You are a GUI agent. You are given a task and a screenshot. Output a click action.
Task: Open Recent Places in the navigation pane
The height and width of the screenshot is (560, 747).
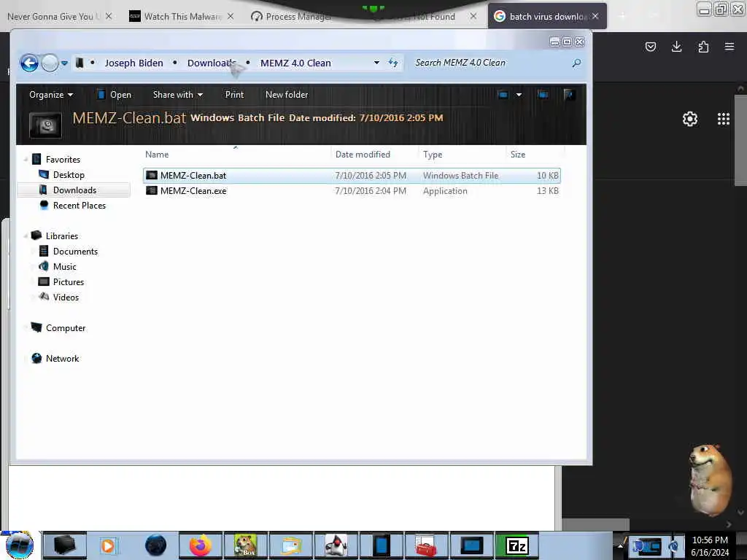79,205
